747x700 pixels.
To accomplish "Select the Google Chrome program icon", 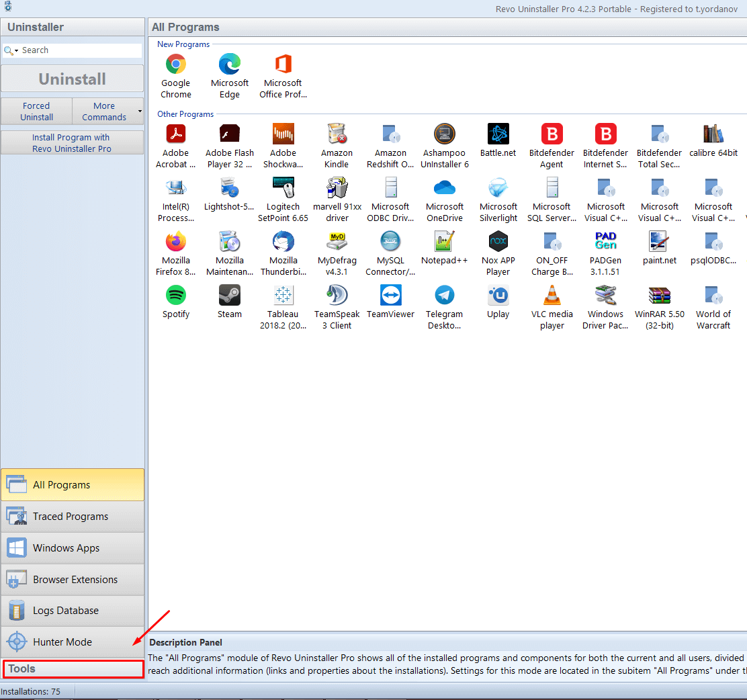I will coord(176,64).
